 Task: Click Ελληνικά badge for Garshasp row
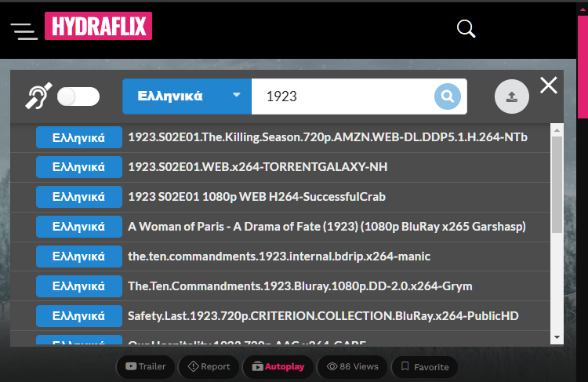coord(79,227)
